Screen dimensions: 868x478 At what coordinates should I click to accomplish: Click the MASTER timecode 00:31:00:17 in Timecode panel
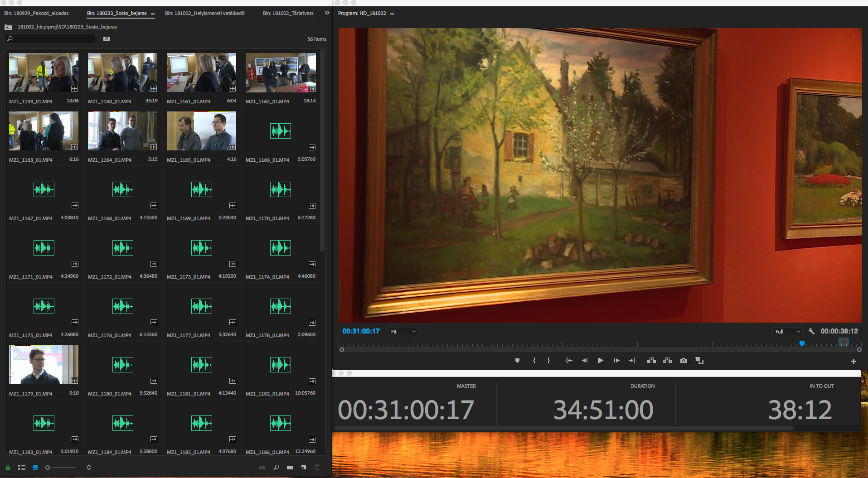click(x=406, y=410)
